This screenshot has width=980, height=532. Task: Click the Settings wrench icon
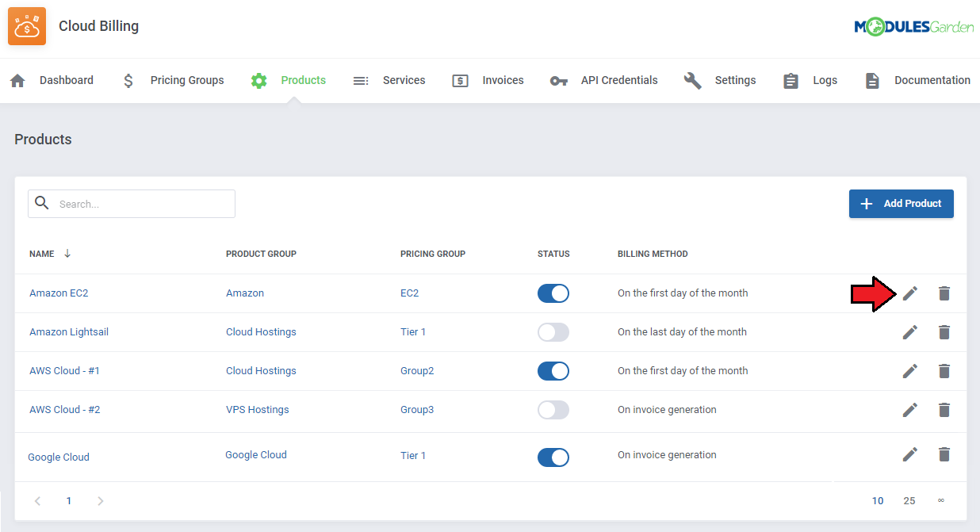(x=692, y=80)
